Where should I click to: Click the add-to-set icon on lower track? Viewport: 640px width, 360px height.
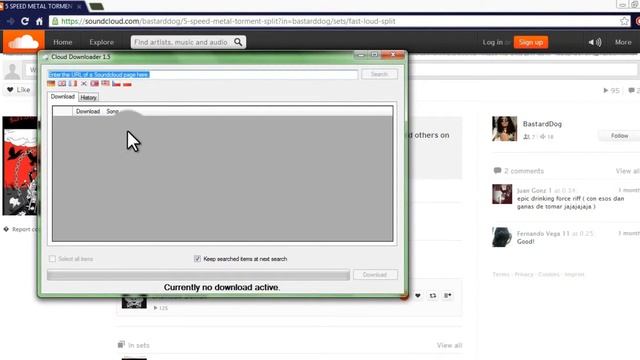click(x=447, y=296)
